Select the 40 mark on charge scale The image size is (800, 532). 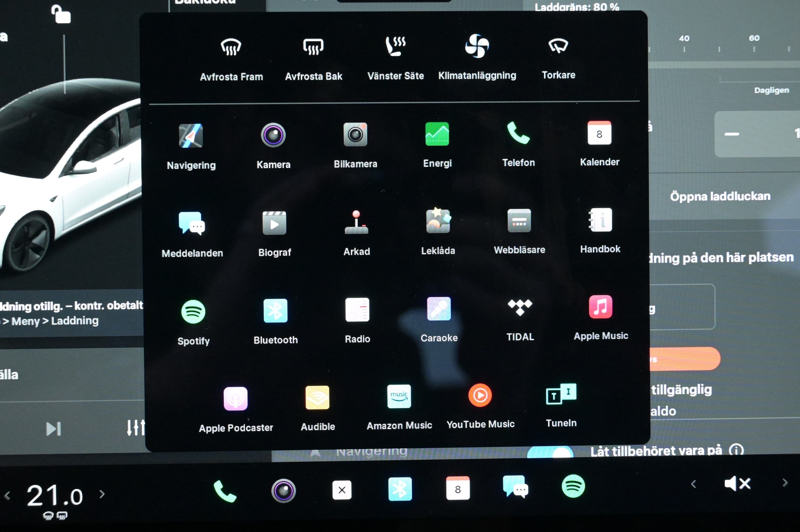[x=684, y=38]
